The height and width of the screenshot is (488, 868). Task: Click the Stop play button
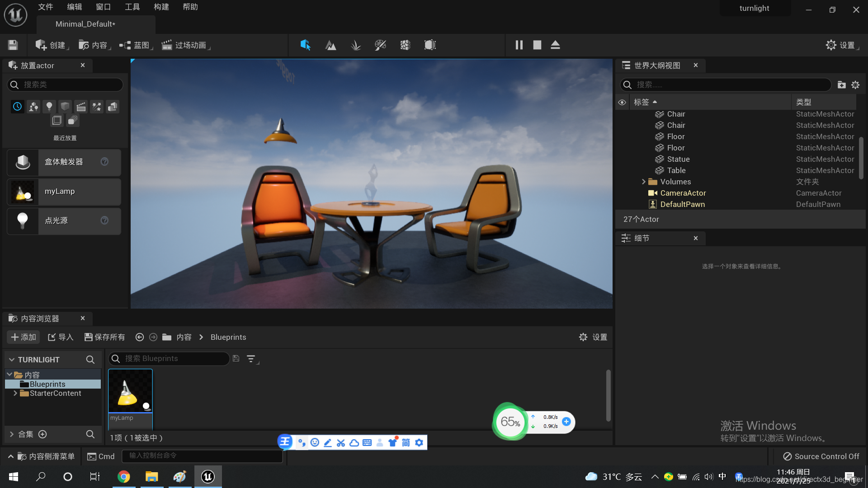(537, 45)
